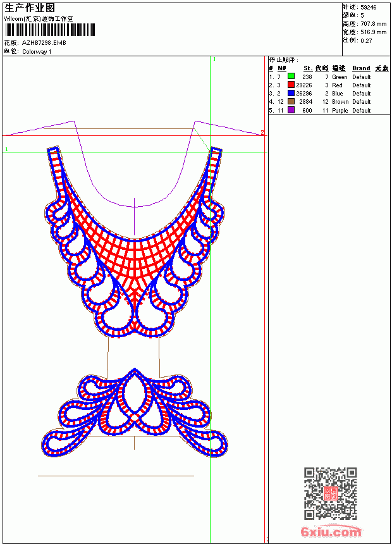This screenshot has height=544, width=392.
Task: Click the purple neckline curve outline
Action: click(135, 164)
